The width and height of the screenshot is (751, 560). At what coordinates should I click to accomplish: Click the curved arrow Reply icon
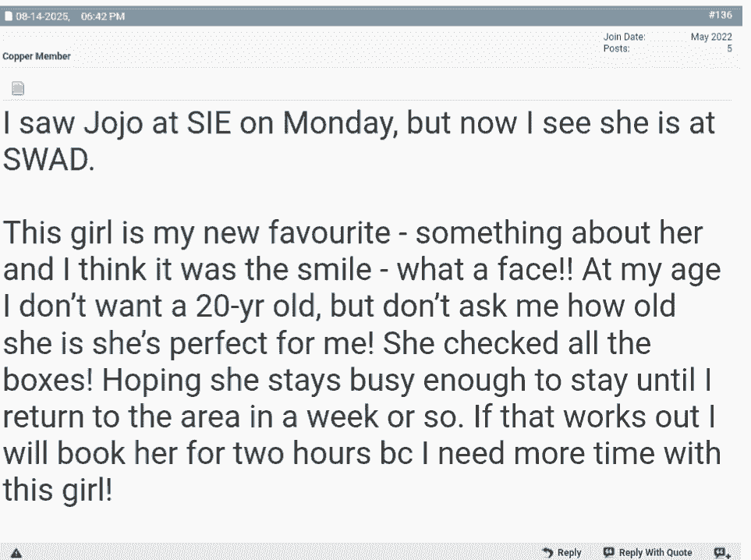(547, 553)
